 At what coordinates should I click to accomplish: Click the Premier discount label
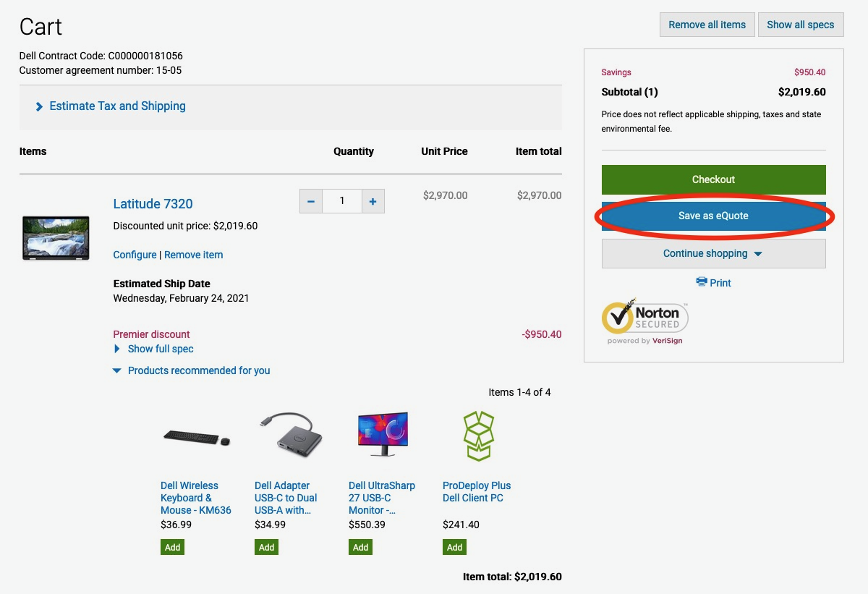[151, 334]
